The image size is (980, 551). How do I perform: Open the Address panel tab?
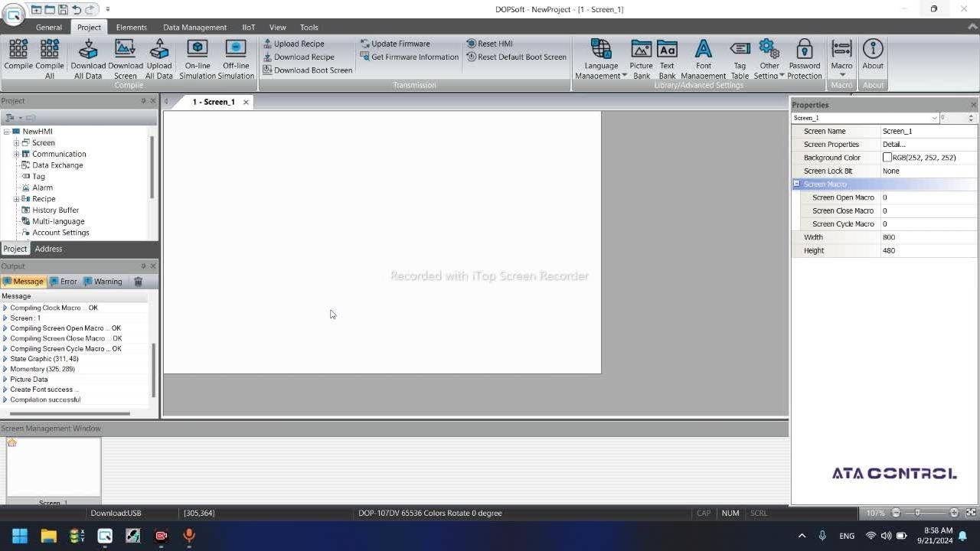point(48,249)
